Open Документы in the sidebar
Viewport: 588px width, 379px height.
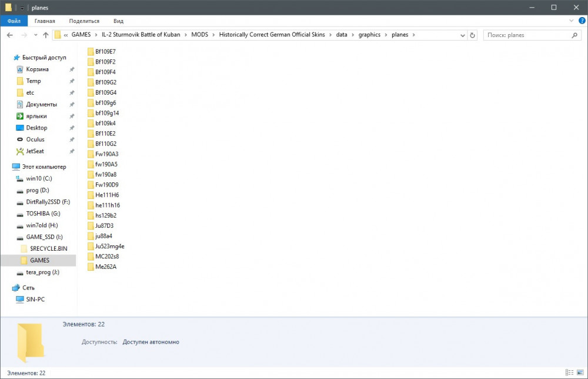coord(41,104)
